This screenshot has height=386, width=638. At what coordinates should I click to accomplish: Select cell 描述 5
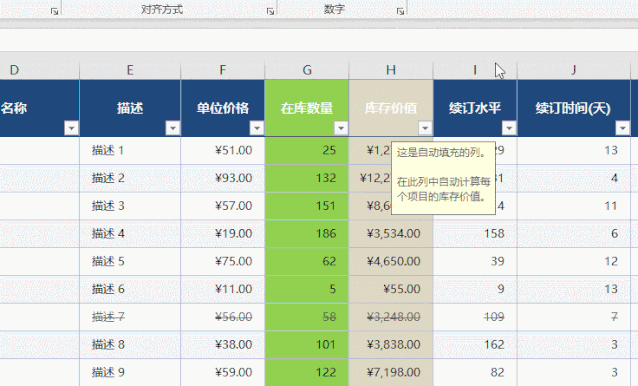130,261
